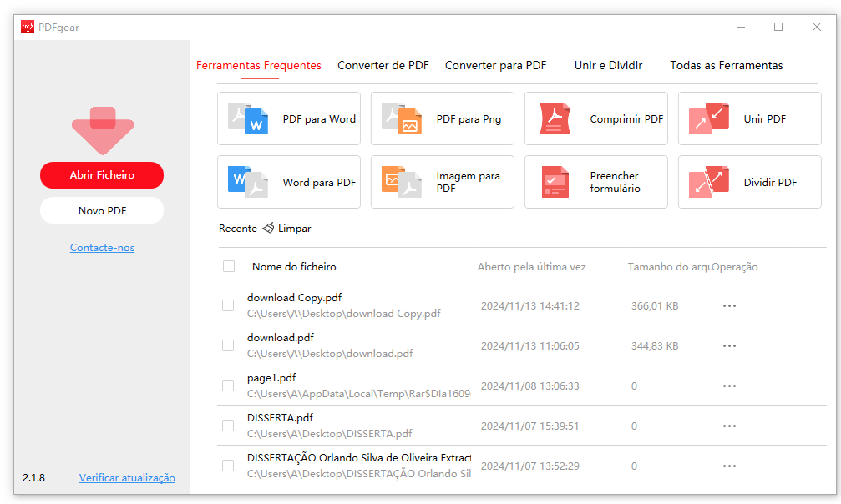This screenshot has height=504, width=841.
Task: Select the Word para PDF label
Action: pyautogui.click(x=319, y=182)
